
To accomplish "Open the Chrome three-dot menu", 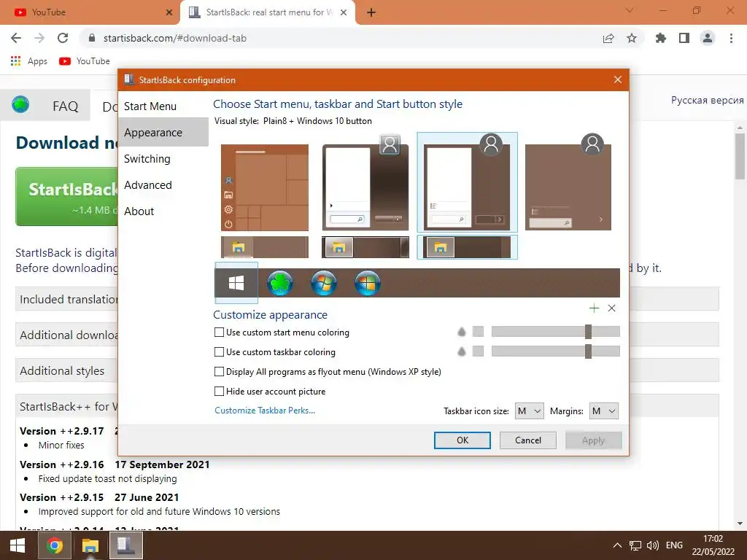I will [731, 38].
